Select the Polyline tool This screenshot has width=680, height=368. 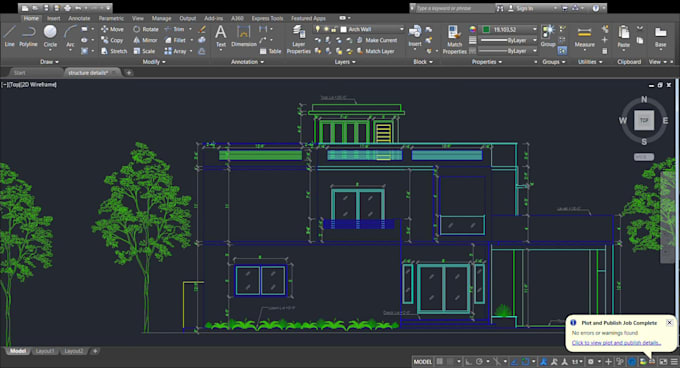(28, 36)
